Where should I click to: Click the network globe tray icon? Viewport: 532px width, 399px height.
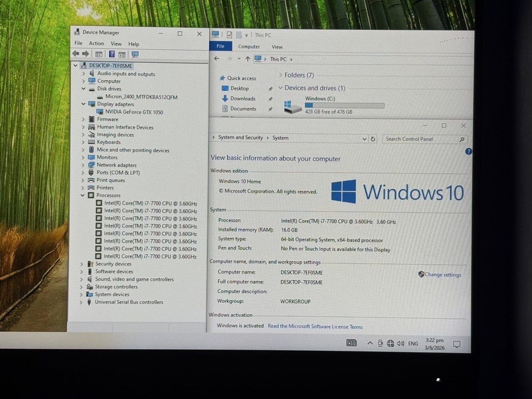(391, 344)
